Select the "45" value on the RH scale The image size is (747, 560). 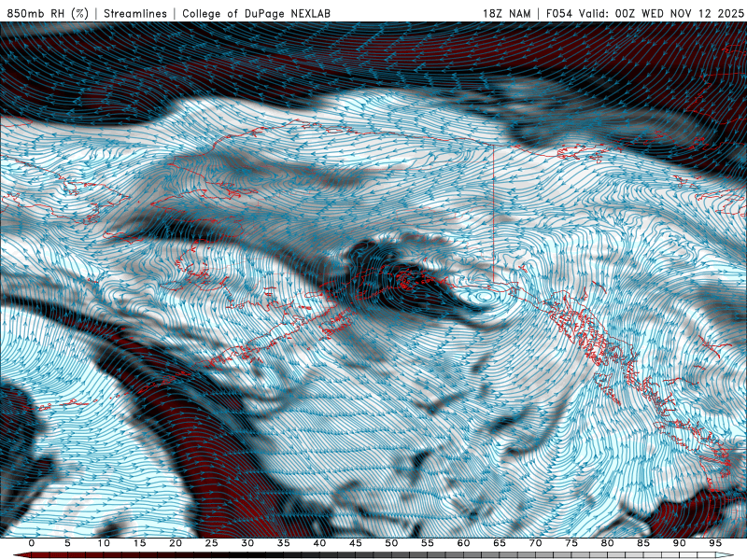tap(356, 543)
